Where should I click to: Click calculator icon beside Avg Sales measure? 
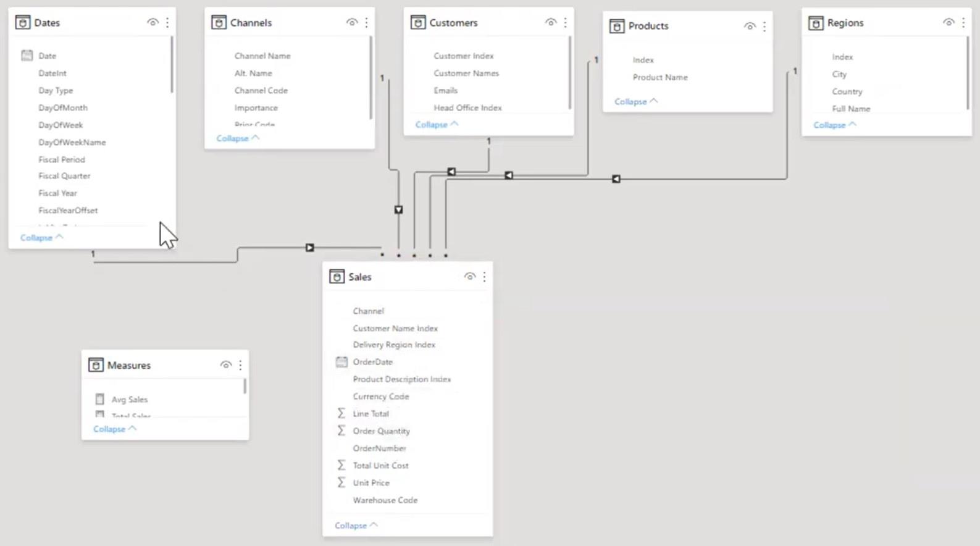(99, 399)
